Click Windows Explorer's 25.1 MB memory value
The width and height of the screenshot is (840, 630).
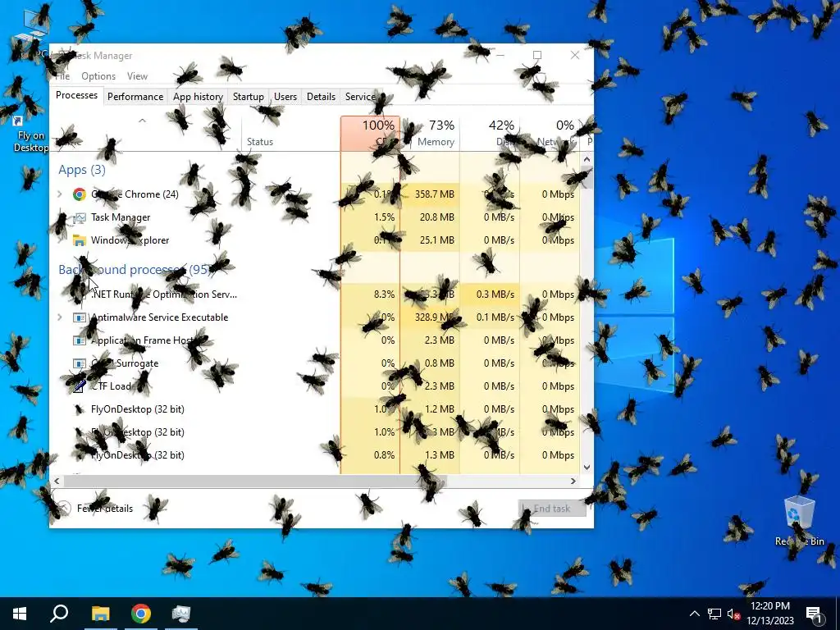click(x=436, y=240)
